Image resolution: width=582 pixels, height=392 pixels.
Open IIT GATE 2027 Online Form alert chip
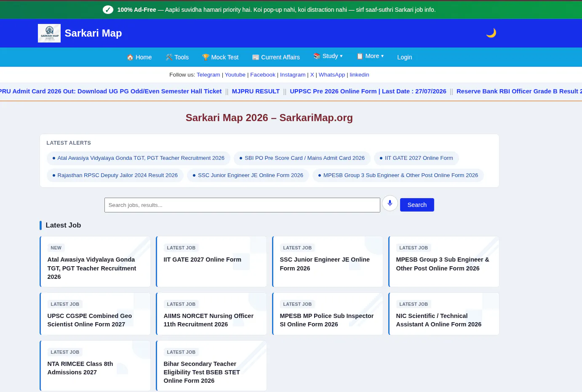pos(416,158)
